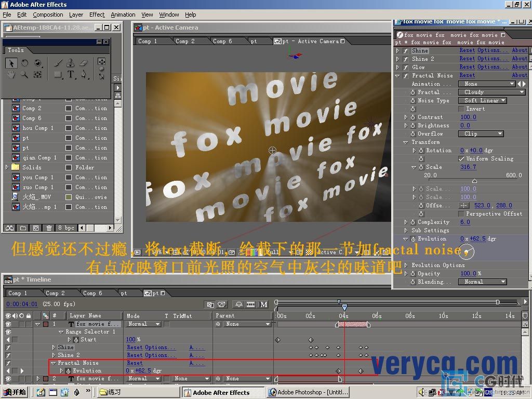Select the Type tool in Tools
The height and width of the screenshot is (399, 532).
[71, 74]
